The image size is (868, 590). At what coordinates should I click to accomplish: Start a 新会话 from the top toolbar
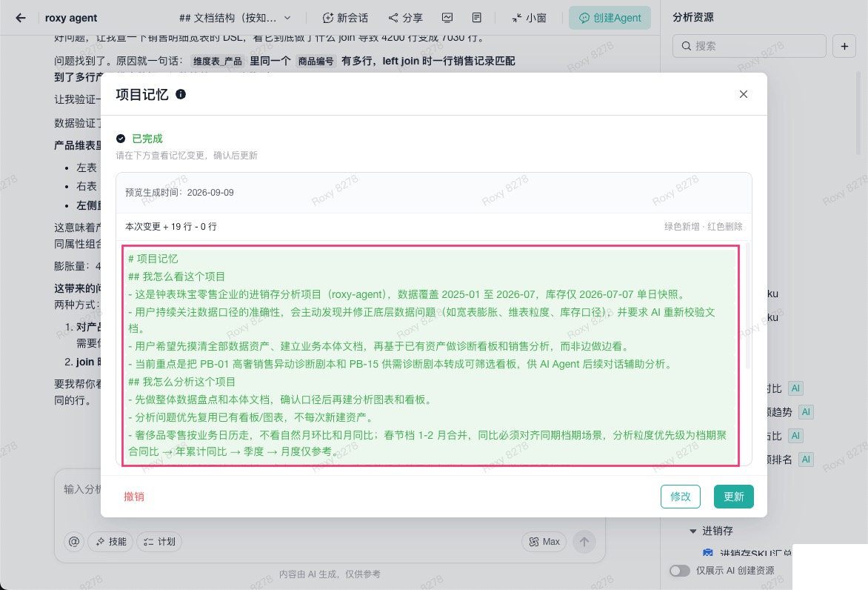(x=345, y=18)
